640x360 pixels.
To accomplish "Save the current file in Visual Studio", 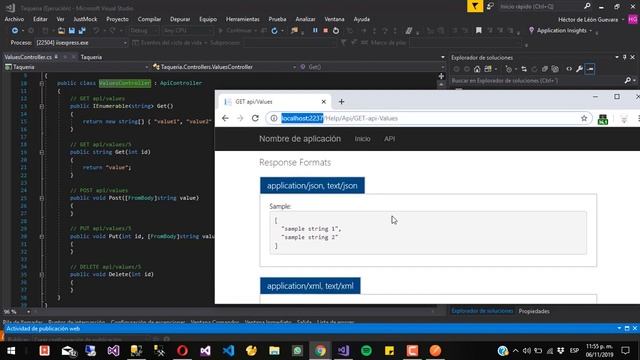I will pyautogui.click(x=72, y=31).
